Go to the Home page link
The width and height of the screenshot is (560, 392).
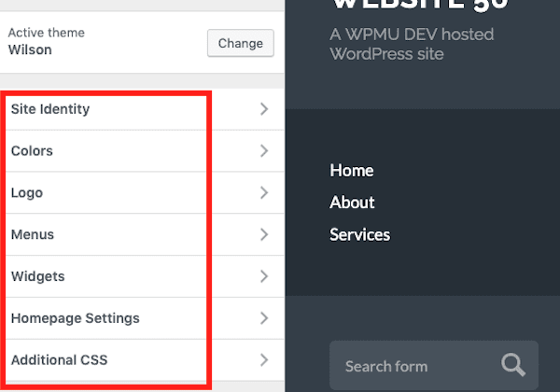[352, 171]
